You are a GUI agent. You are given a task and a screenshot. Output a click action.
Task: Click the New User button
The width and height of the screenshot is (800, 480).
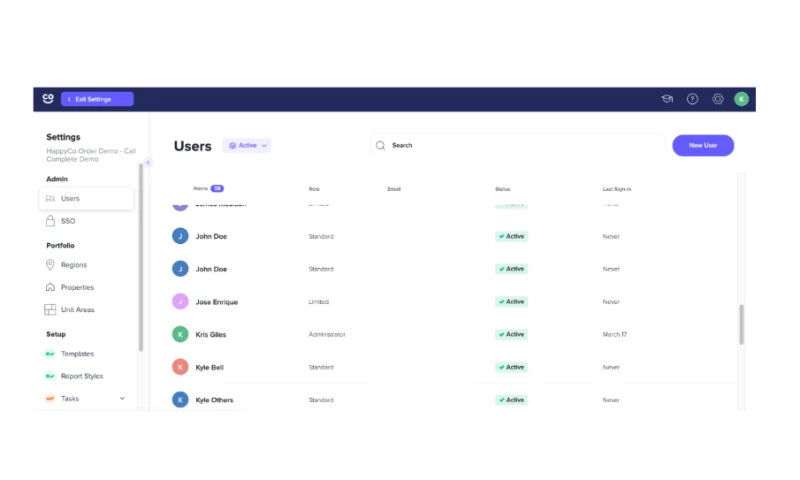703,145
